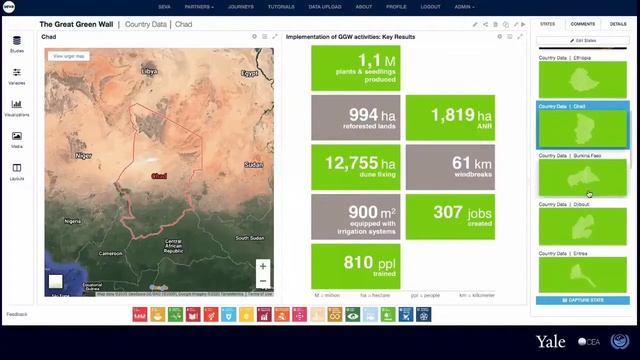Viewport: 640px width, 360px height.
Task: Expand Chad map panel to fullscreen
Action: pyautogui.click(x=275, y=36)
